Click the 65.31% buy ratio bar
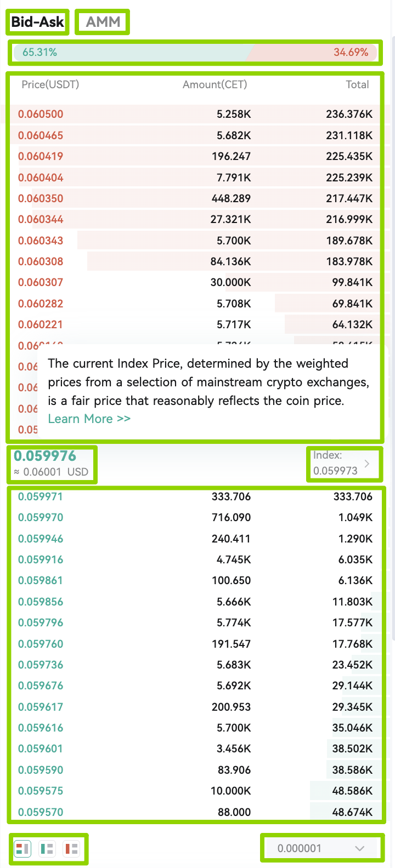Image resolution: width=395 pixels, height=868 pixels. tap(133, 53)
